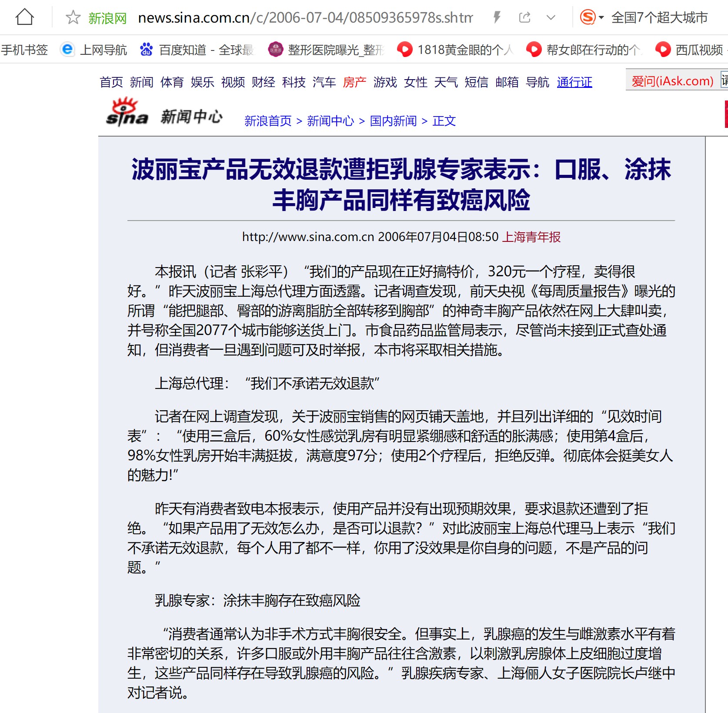The image size is (728, 713).
Task: Click 短信 nav link
Action: coord(477,82)
